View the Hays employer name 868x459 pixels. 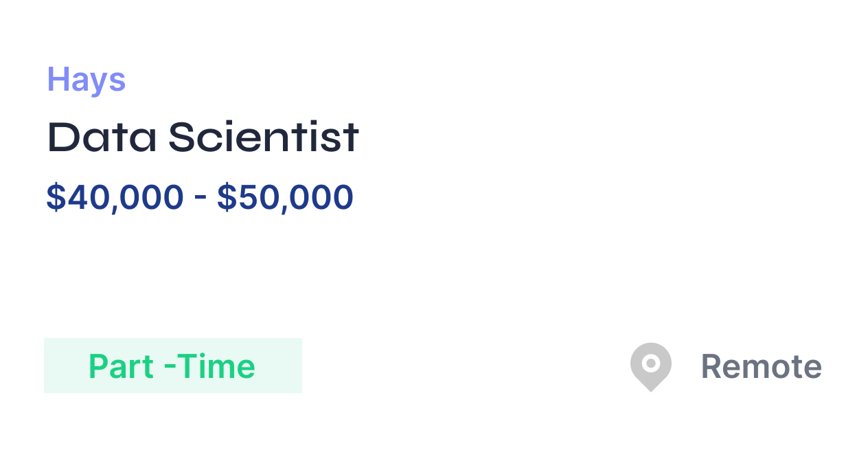pyautogui.click(x=87, y=80)
